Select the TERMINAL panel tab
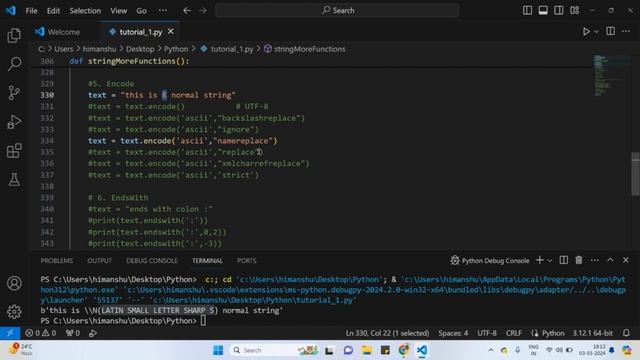The width and height of the screenshot is (640, 360). (207, 260)
